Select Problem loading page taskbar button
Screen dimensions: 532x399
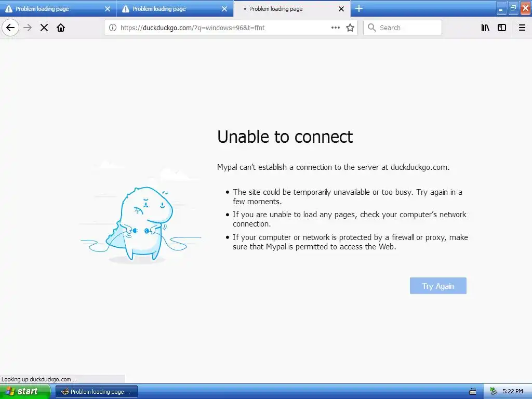tap(97, 392)
